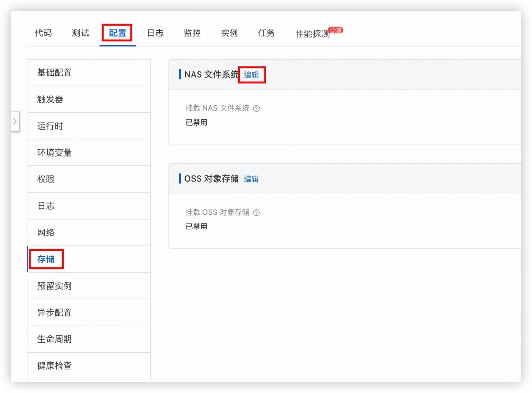Screen dimensions: 532x393
Task: Switch to the 测试 tab
Action: click(x=80, y=33)
